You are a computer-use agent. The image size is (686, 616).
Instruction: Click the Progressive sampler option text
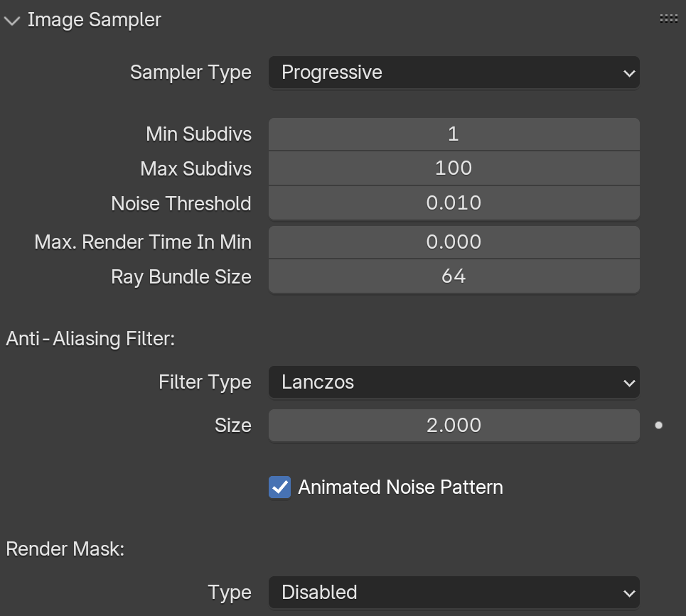[x=331, y=72]
